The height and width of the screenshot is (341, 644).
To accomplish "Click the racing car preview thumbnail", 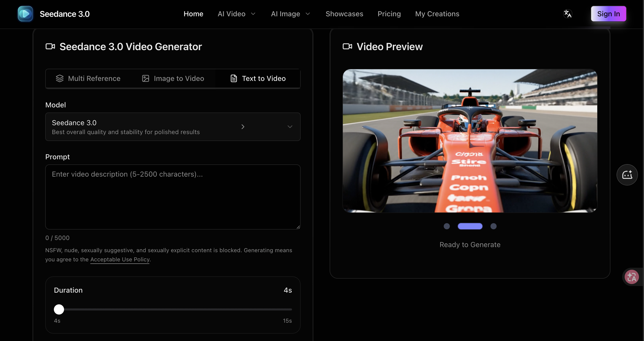I will tap(470, 141).
